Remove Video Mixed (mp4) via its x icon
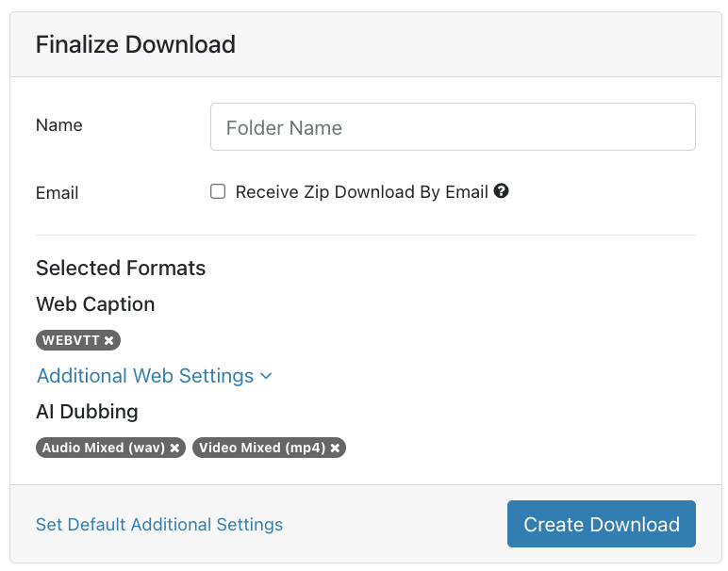 click(335, 449)
